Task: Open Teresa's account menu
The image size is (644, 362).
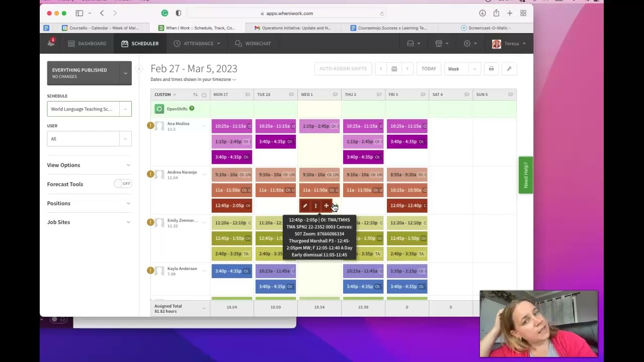Action: pos(509,43)
